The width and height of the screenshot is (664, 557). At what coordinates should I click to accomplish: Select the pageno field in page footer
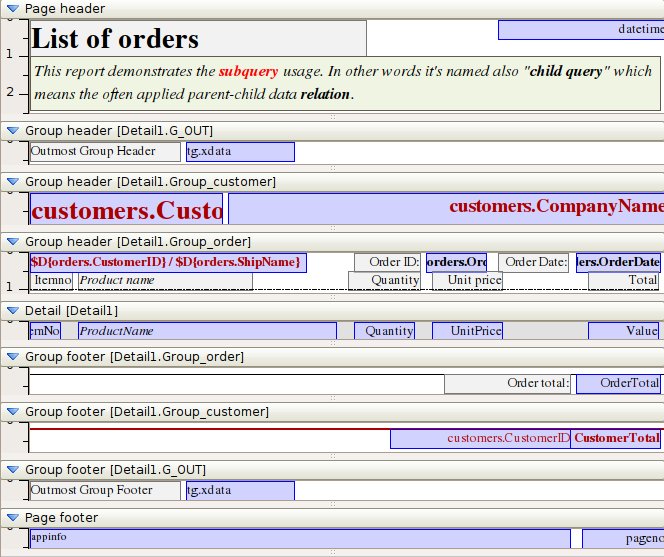(623, 538)
